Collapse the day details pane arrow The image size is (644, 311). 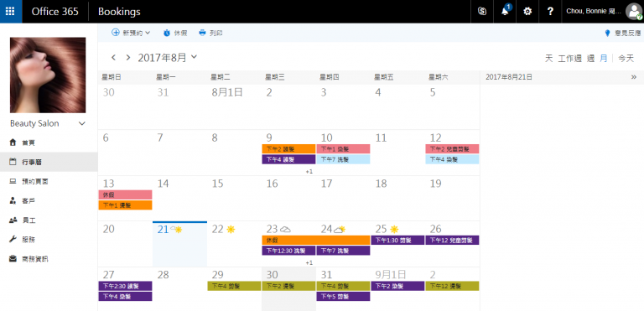[634, 77]
